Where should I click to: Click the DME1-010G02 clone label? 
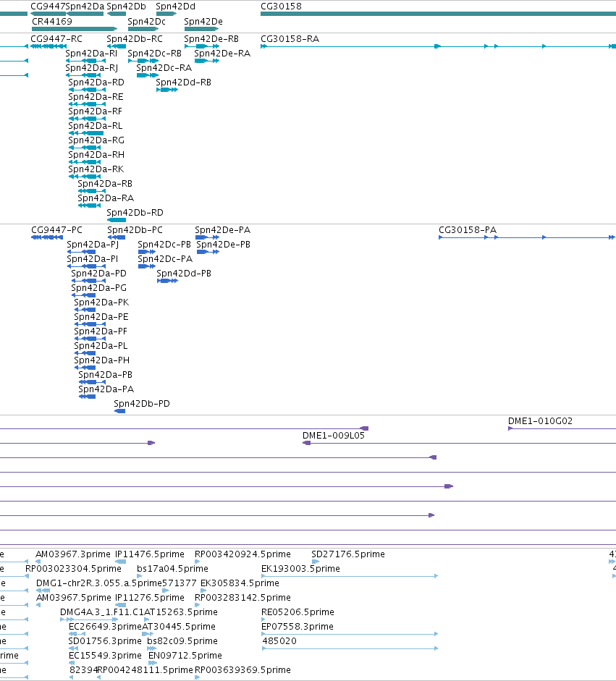[541, 421]
